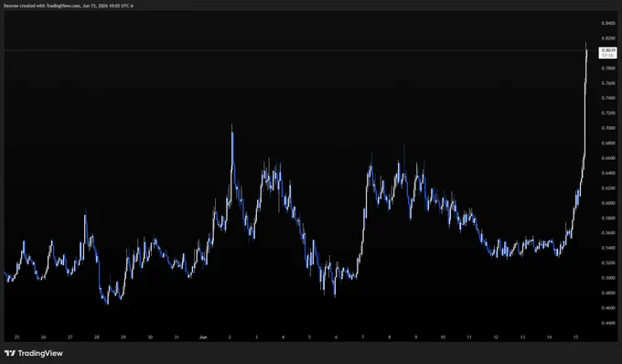Click the date label 29

tap(123, 337)
